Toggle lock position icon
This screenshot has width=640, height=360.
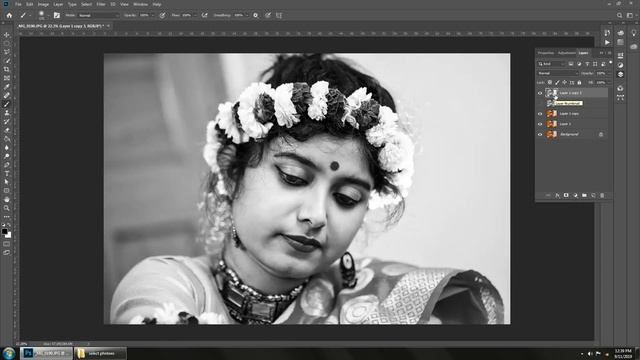tap(564, 82)
